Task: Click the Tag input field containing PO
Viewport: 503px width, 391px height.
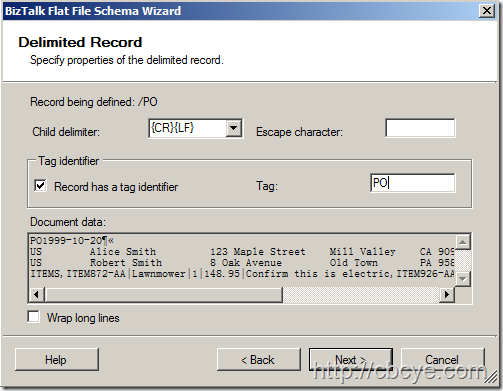Action: tap(412, 183)
